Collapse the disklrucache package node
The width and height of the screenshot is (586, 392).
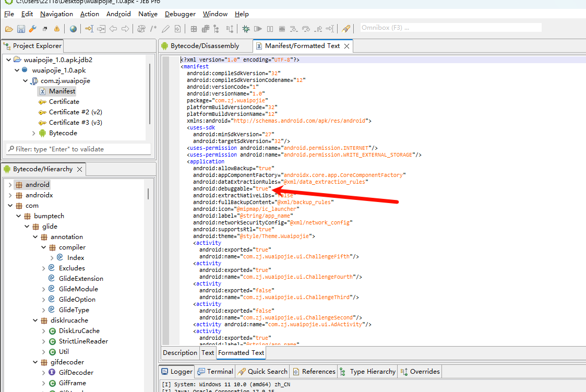click(x=35, y=320)
